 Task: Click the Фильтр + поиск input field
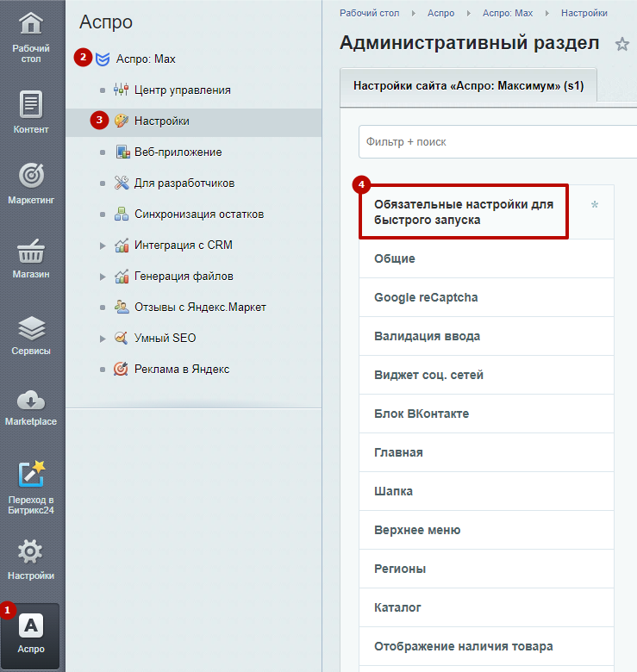pos(497,142)
